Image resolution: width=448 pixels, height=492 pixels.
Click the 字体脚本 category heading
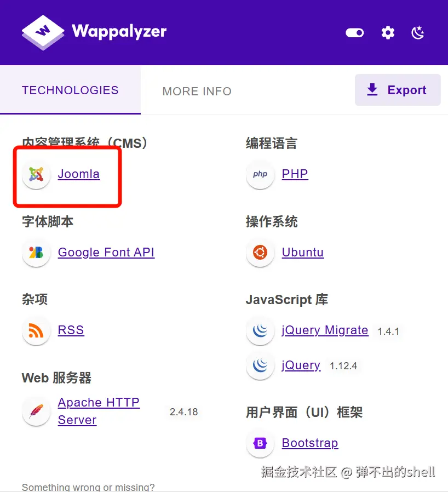47,221
